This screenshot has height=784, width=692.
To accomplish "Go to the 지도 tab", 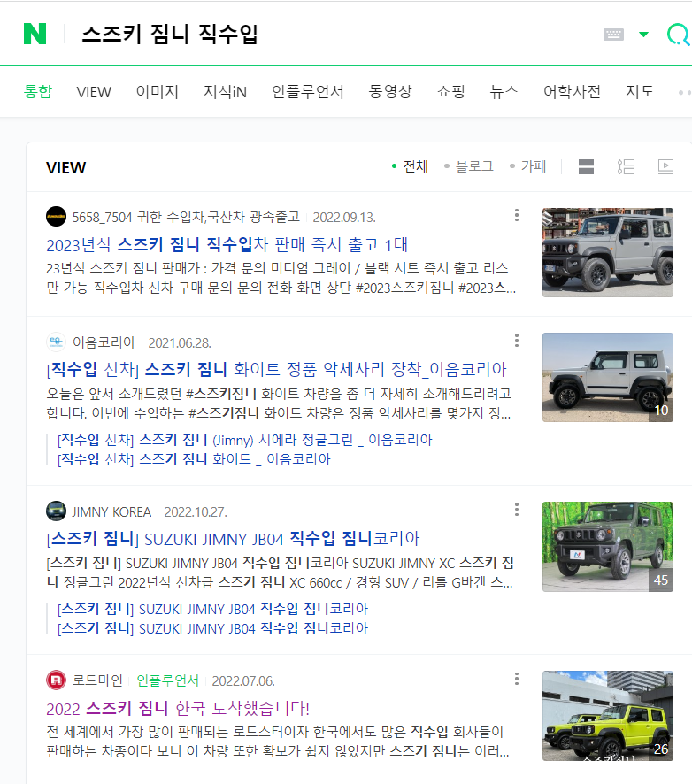I will click(x=640, y=91).
